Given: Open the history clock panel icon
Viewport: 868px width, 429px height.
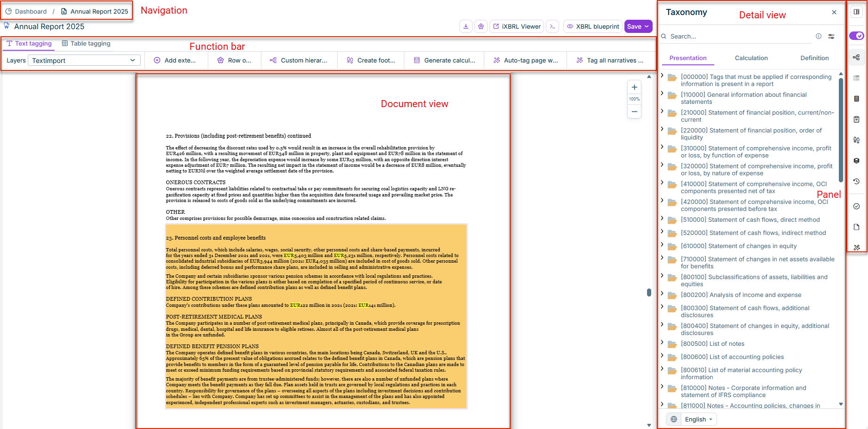Looking at the screenshot, I should pyautogui.click(x=857, y=181).
